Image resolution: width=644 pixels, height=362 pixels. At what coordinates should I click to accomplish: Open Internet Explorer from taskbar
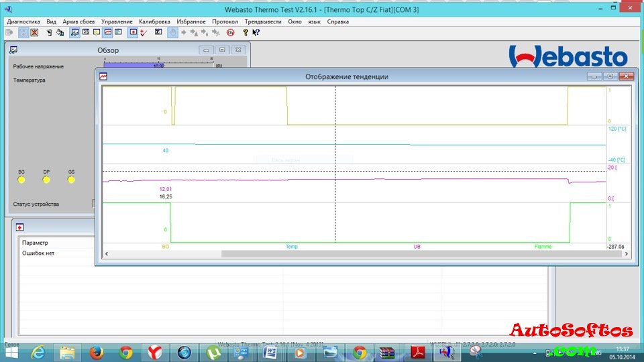point(38,353)
